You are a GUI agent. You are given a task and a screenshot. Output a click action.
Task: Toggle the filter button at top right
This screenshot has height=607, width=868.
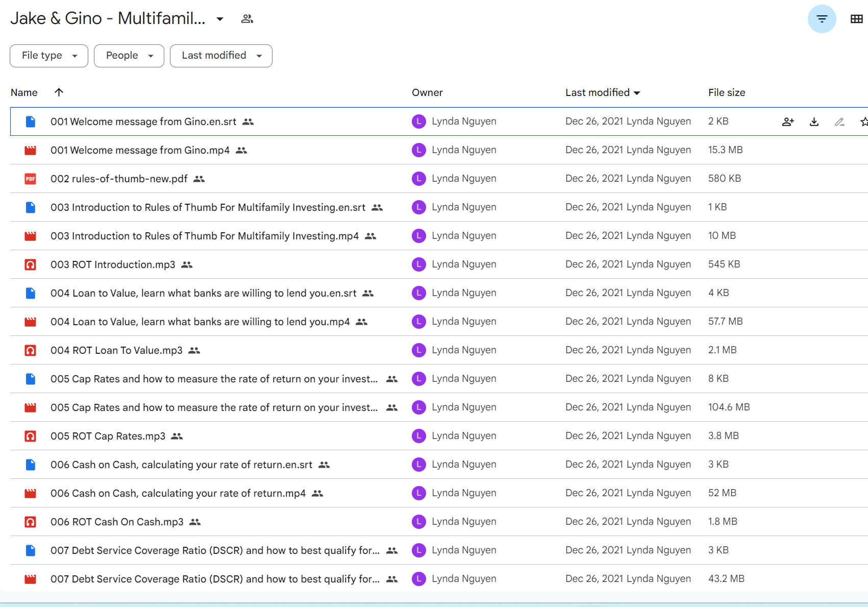(822, 19)
